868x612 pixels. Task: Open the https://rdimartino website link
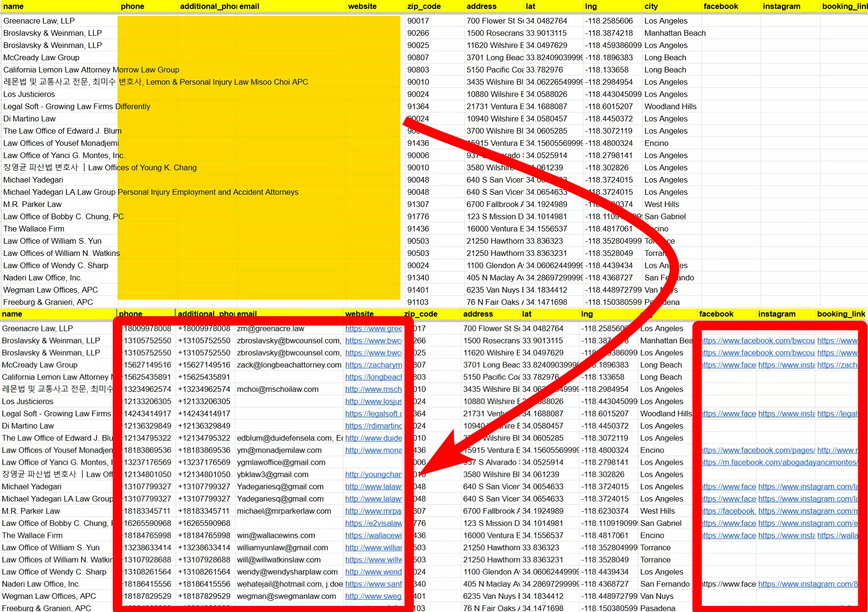373,425
